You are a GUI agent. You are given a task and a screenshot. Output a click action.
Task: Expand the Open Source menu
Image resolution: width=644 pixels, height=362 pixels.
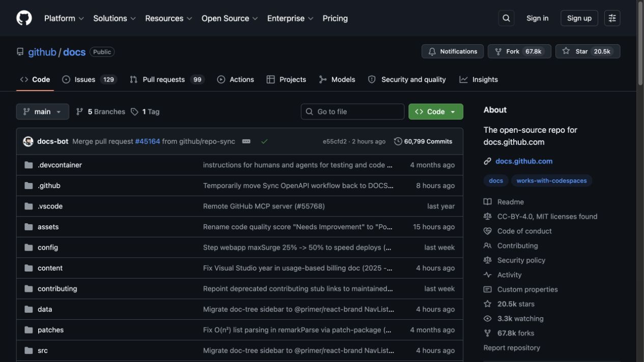230,18
